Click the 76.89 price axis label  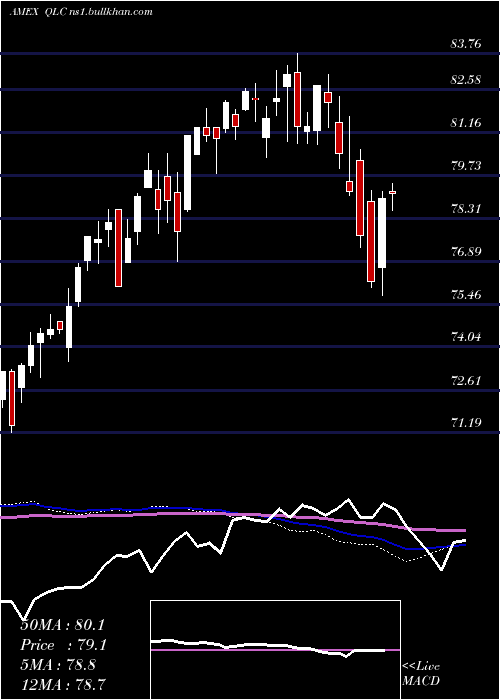pyautogui.click(x=467, y=251)
